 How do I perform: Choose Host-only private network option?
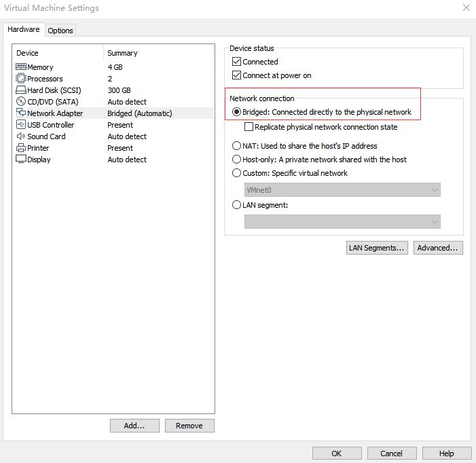236,160
